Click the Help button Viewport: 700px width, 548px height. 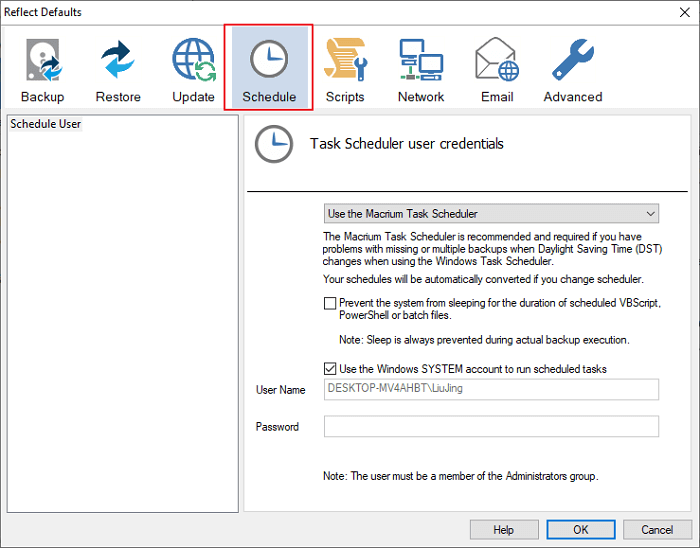(x=504, y=530)
